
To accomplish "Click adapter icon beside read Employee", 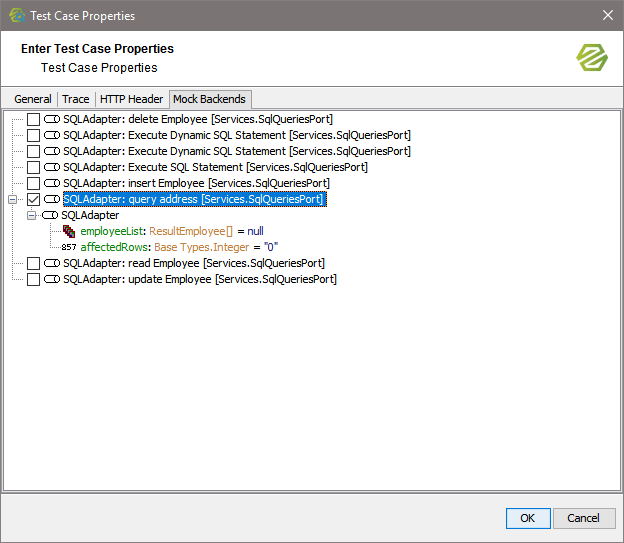I will tap(52, 263).
